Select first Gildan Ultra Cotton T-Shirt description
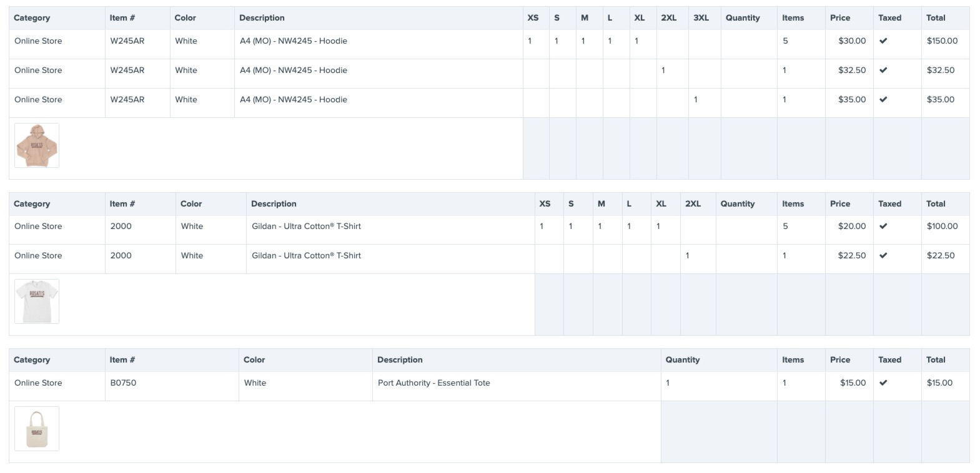This screenshot has width=980, height=473. [306, 227]
